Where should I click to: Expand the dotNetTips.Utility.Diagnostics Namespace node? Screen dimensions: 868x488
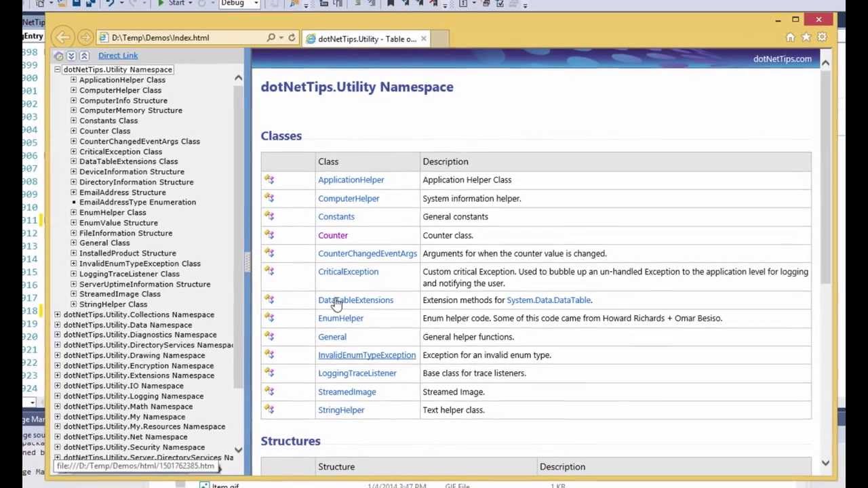coord(58,335)
